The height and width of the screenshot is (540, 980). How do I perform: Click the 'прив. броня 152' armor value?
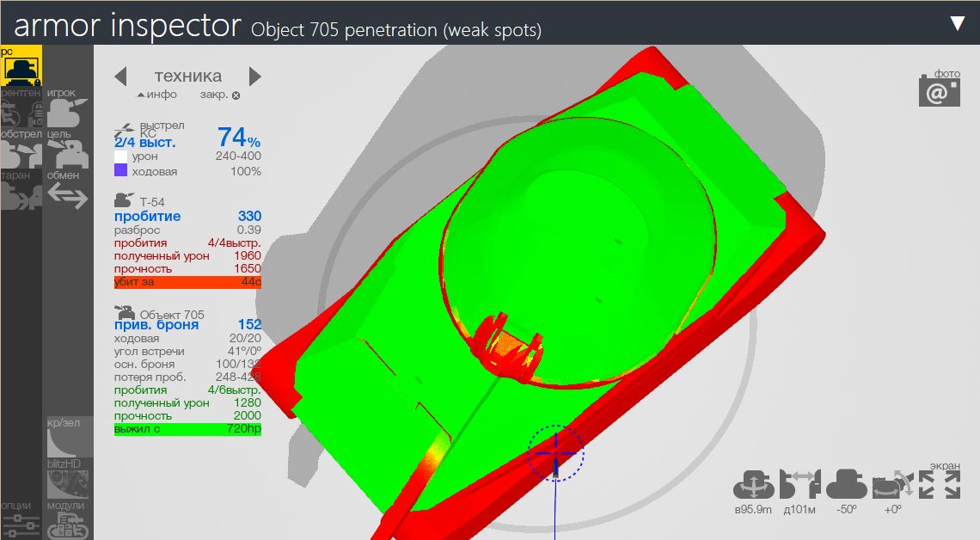187,324
